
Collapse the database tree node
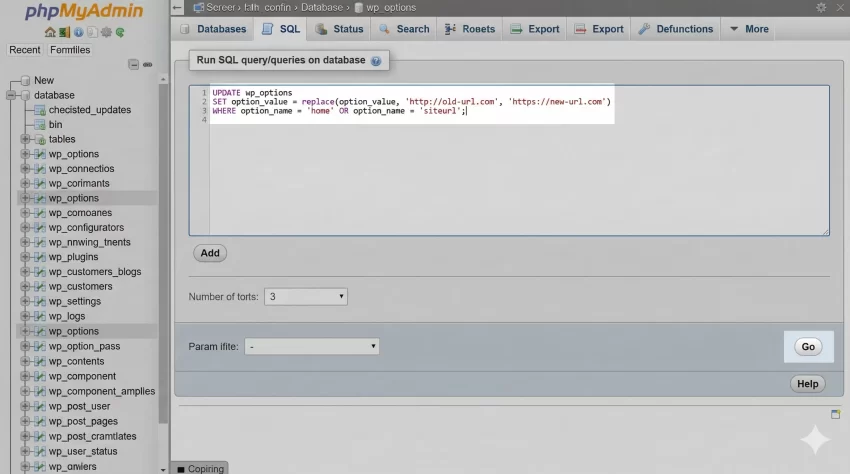pos(11,95)
